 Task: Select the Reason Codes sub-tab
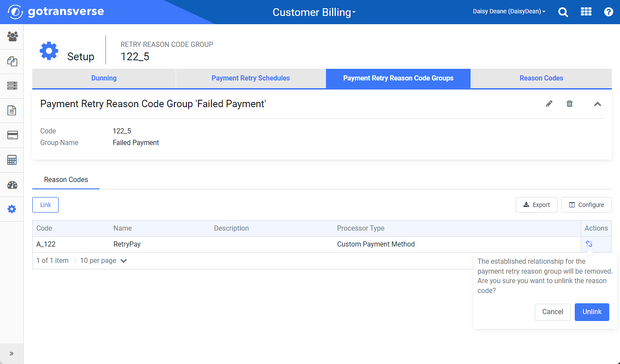(x=66, y=180)
